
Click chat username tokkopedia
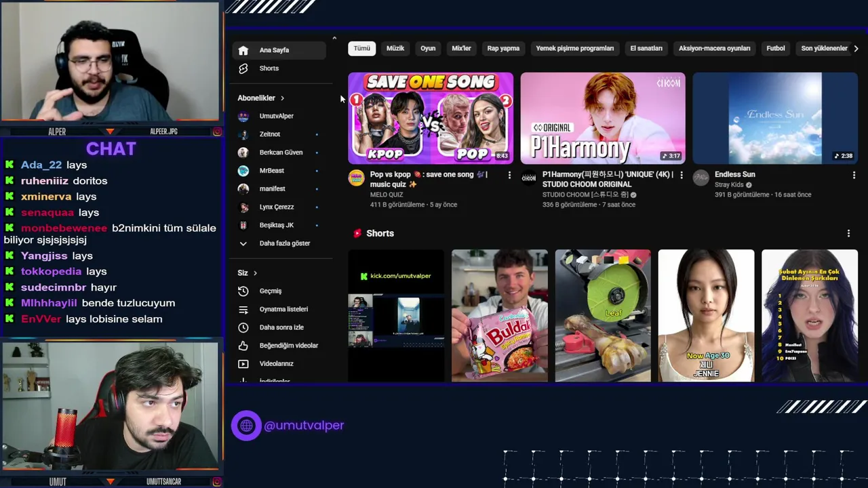[x=51, y=272]
